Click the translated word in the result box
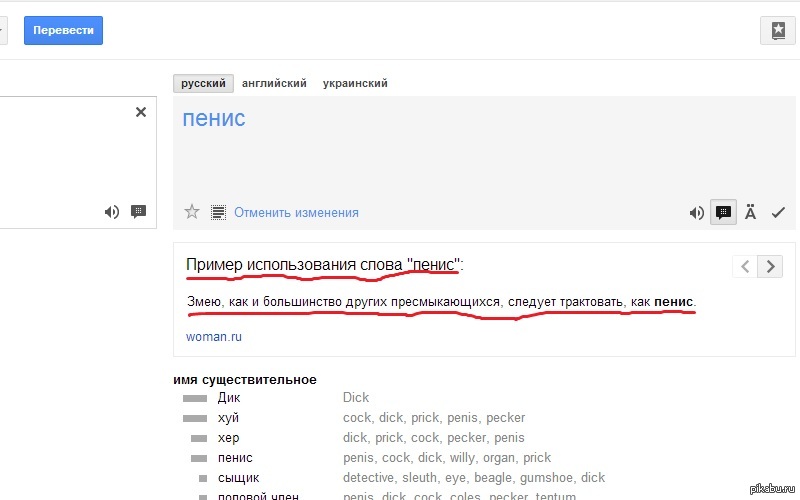The width and height of the screenshot is (800, 500). click(214, 119)
